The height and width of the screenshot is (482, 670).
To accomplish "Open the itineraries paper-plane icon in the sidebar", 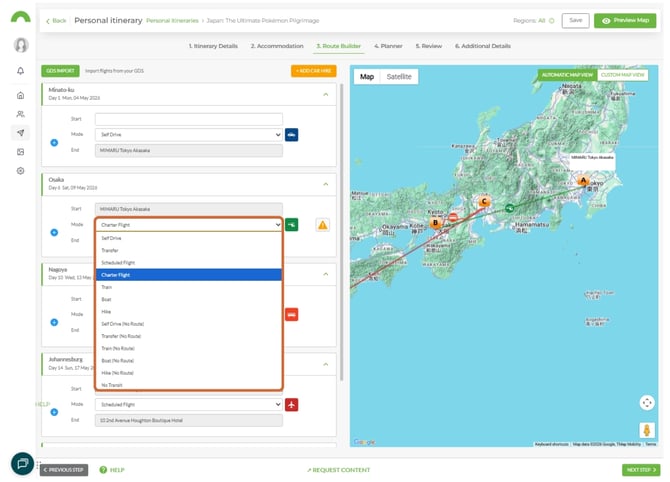I will coord(21,133).
